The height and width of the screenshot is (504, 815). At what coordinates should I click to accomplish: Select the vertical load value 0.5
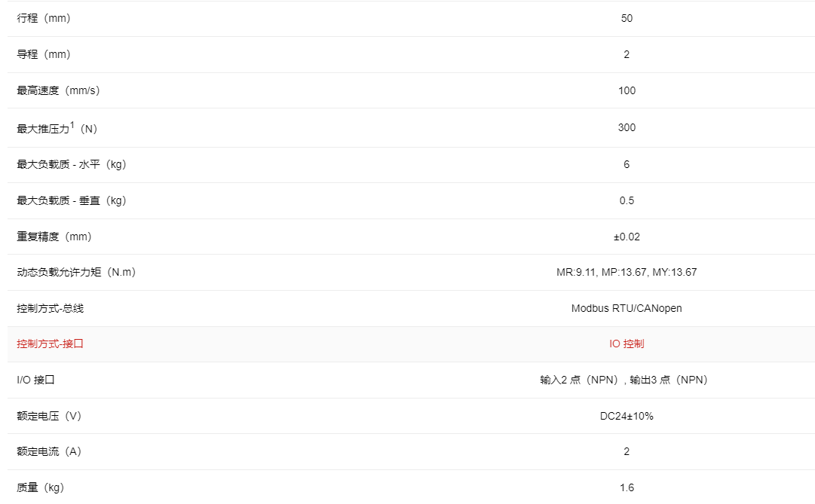627,200
